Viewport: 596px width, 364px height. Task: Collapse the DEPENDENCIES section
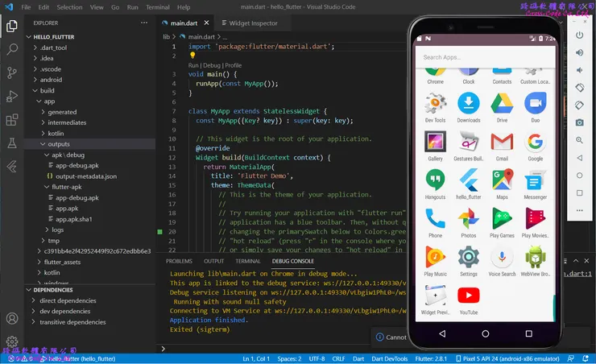53,290
